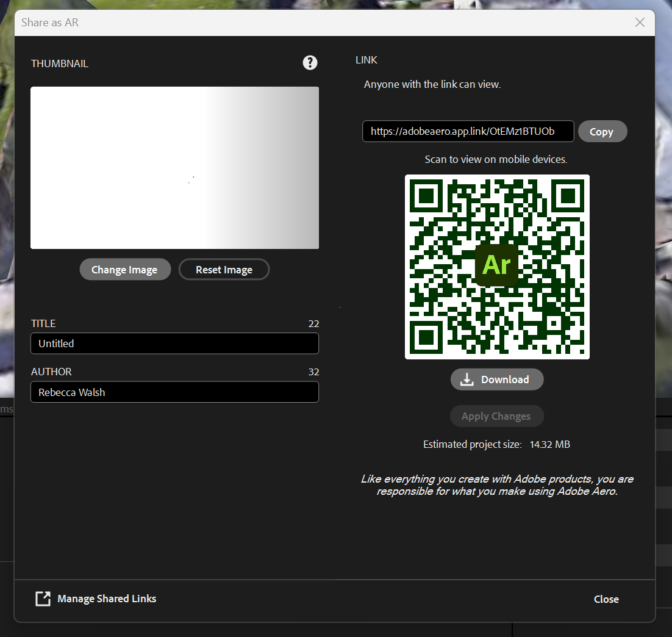Click the thumbnail preview image
The height and width of the screenshot is (637, 672).
coord(174,168)
